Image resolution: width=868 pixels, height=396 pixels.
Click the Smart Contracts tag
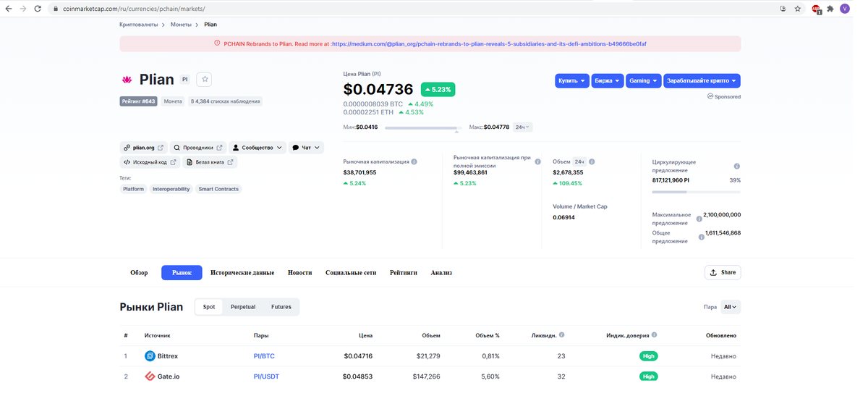tap(218, 189)
